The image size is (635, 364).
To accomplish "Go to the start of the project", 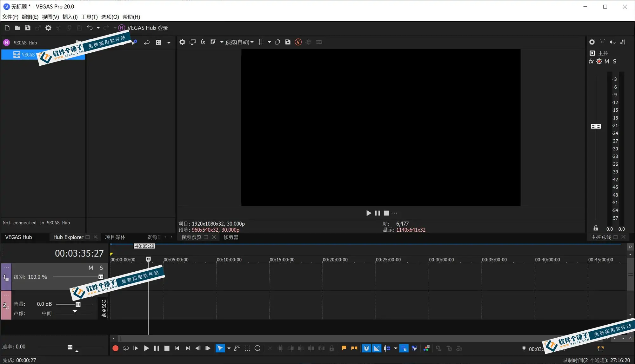I will [177, 348].
